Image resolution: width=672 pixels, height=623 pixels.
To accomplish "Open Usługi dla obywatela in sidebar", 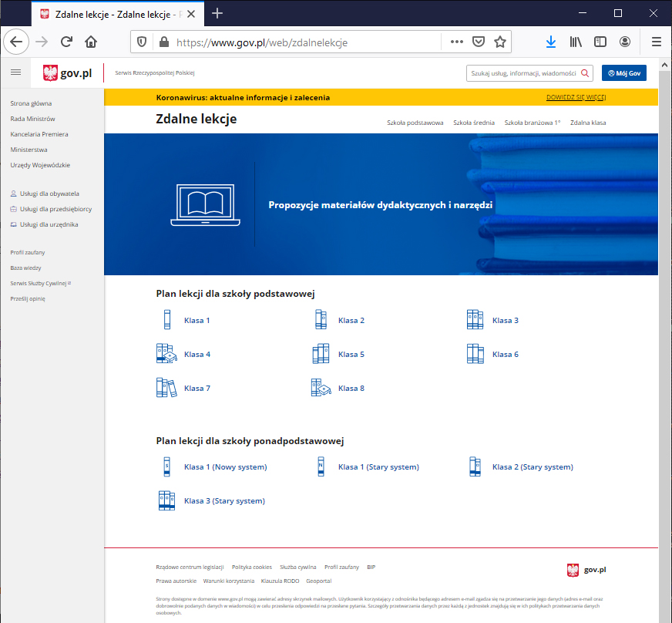I will [49, 194].
